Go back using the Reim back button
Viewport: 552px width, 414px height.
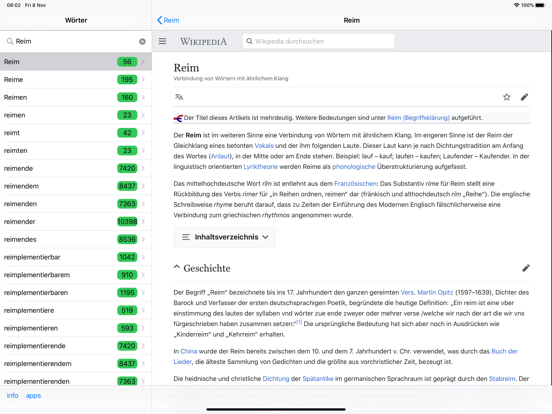(x=168, y=20)
